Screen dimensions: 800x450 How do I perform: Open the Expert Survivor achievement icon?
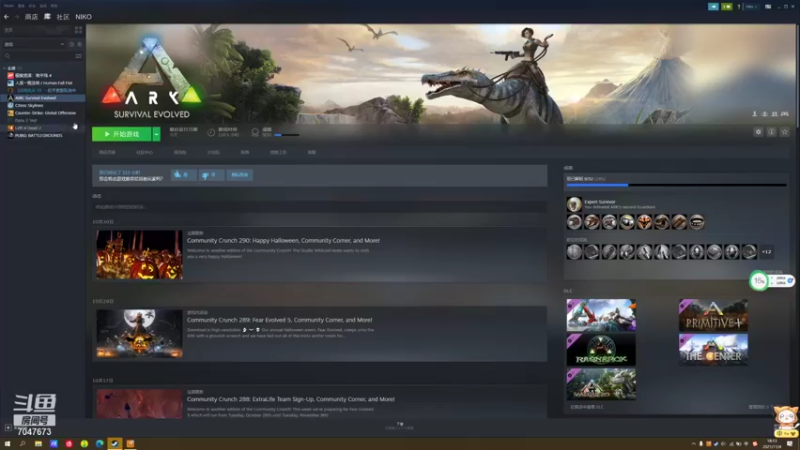(574, 204)
